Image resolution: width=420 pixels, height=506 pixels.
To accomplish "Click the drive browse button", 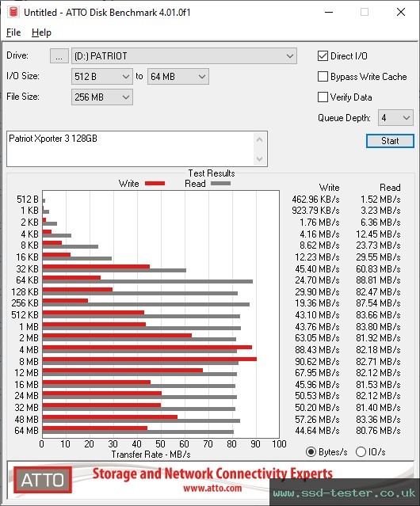I will pyautogui.click(x=59, y=56).
